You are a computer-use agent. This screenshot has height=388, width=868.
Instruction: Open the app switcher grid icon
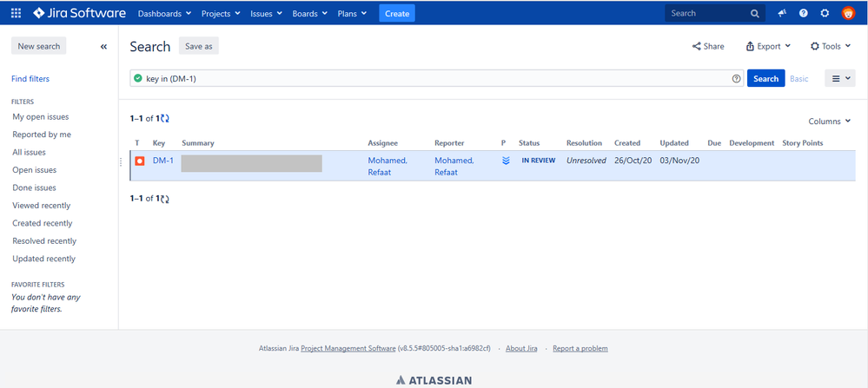[16, 13]
